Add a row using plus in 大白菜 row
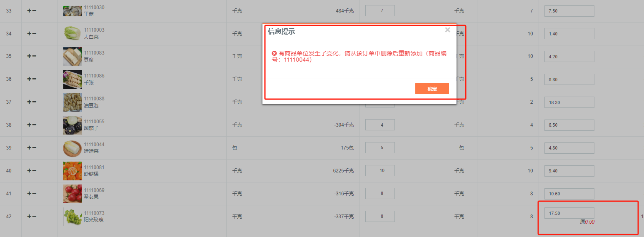The width and height of the screenshot is (644, 237). (x=29, y=33)
